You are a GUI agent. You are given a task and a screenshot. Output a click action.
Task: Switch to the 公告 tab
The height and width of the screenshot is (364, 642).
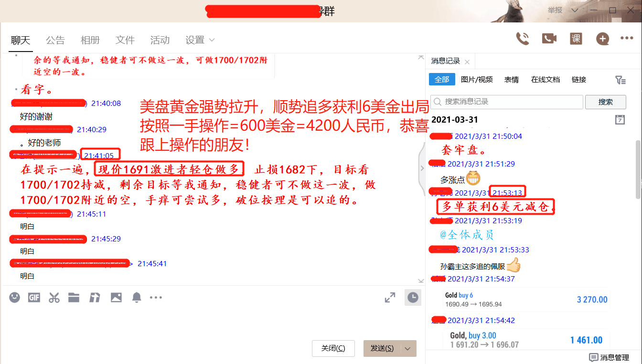(x=55, y=40)
